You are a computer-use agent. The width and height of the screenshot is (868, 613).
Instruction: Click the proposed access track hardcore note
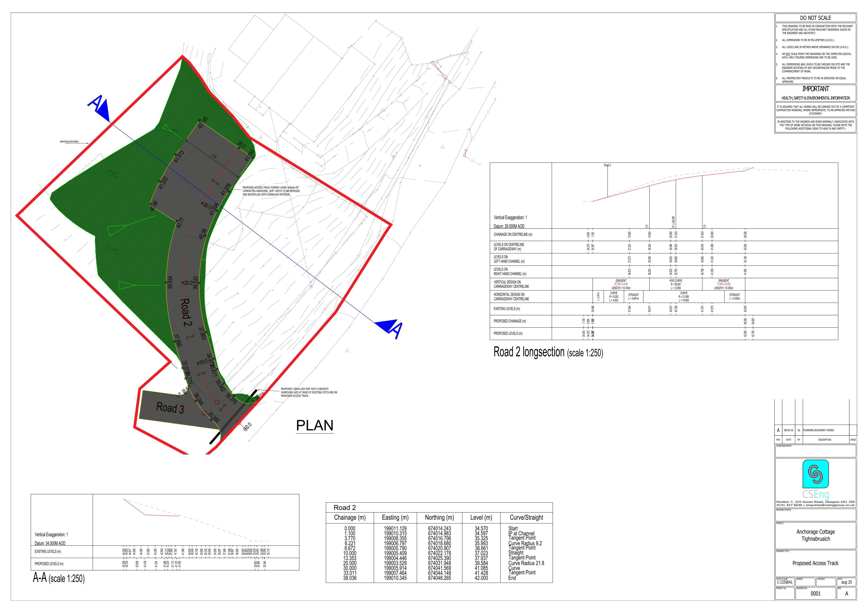coord(271,191)
